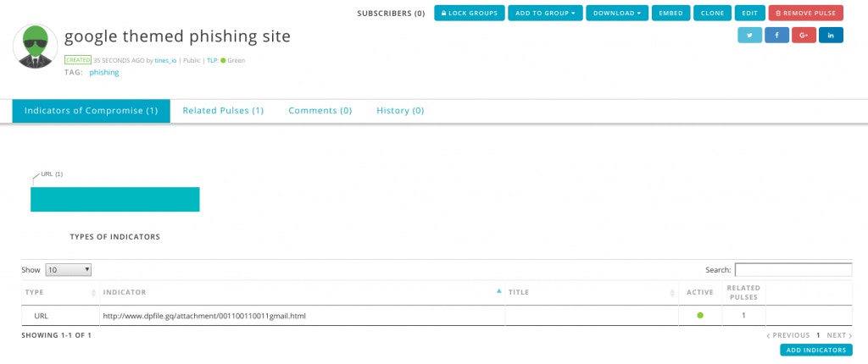Share pulse via Google Plus icon
This screenshot has height=364, width=868.
point(804,35)
